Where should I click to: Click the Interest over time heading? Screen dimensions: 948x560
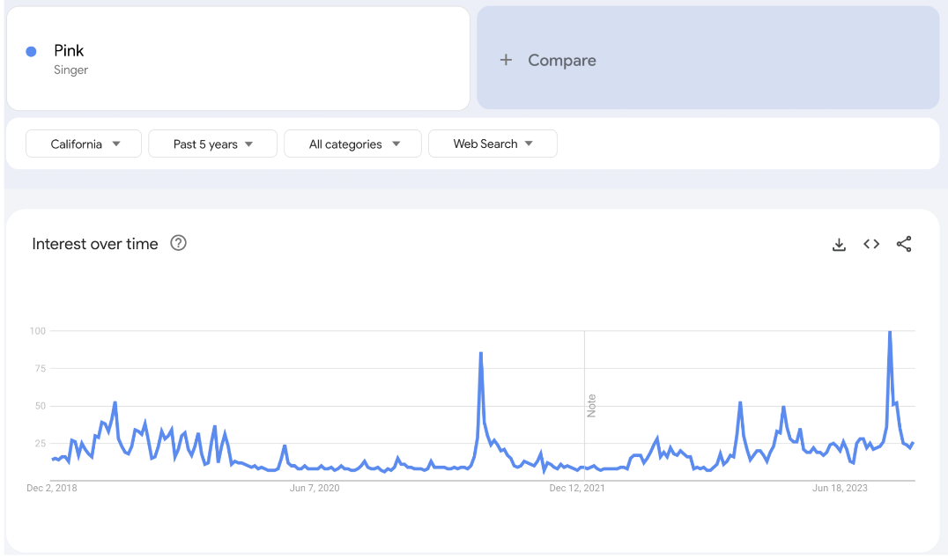pyautogui.click(x=95, y=244)
